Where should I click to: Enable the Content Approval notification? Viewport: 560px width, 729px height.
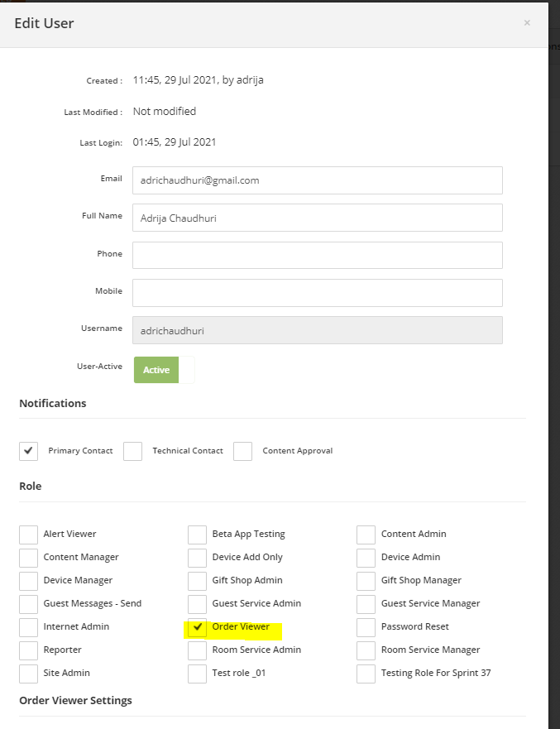[x=242, y=451]
